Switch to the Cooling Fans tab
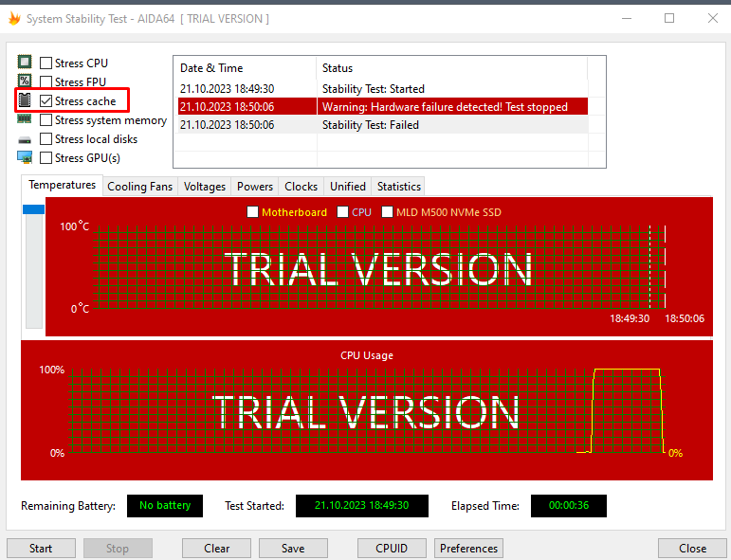The height and width of the screenshot is (560, 731). pos(140,187)
